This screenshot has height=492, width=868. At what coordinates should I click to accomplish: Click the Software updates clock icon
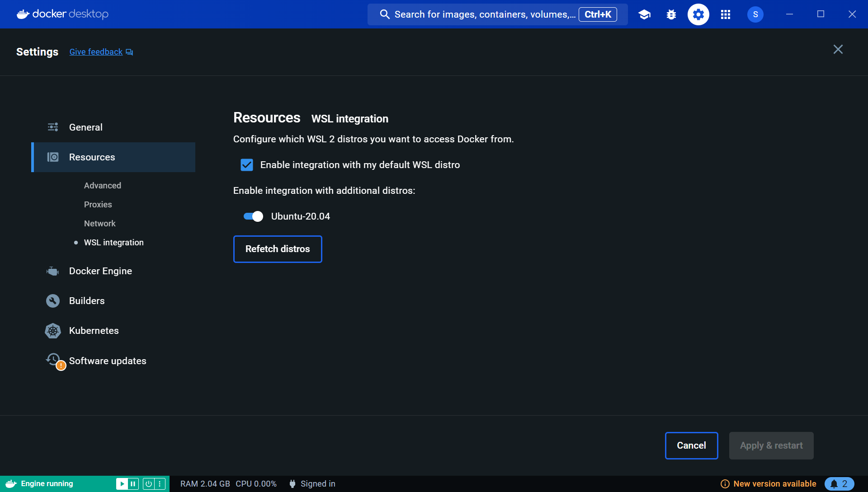[53, 360]
